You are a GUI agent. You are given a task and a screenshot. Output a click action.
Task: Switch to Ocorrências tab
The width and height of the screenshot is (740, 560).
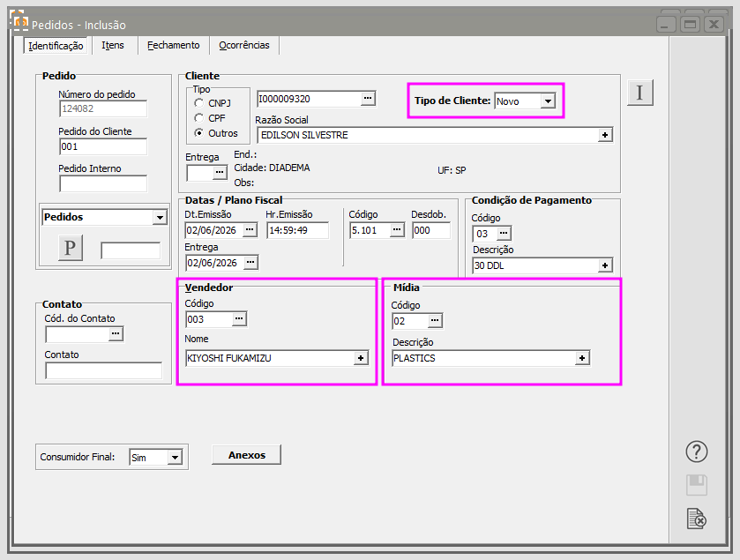tap(244, 45)
